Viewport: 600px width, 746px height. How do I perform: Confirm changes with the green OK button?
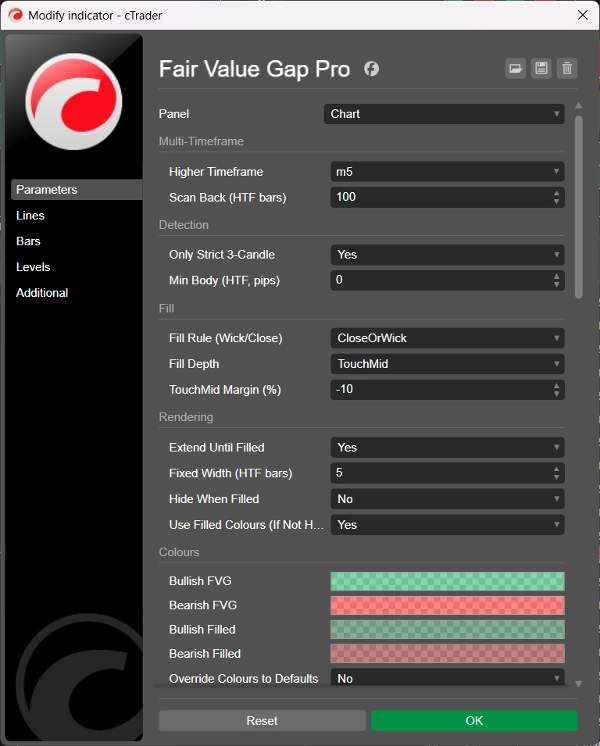click(x=474, y=721)
